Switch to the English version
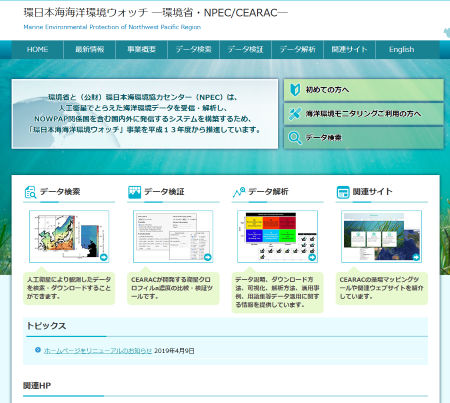Viewport: 450px width, 403px height. point(402,50)
